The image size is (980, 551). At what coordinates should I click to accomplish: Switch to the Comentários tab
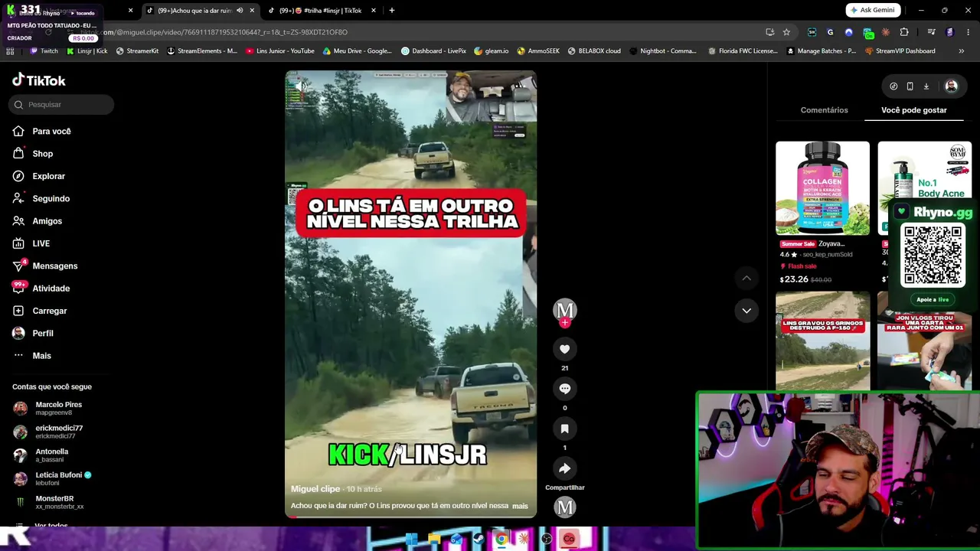pos(825,110)
